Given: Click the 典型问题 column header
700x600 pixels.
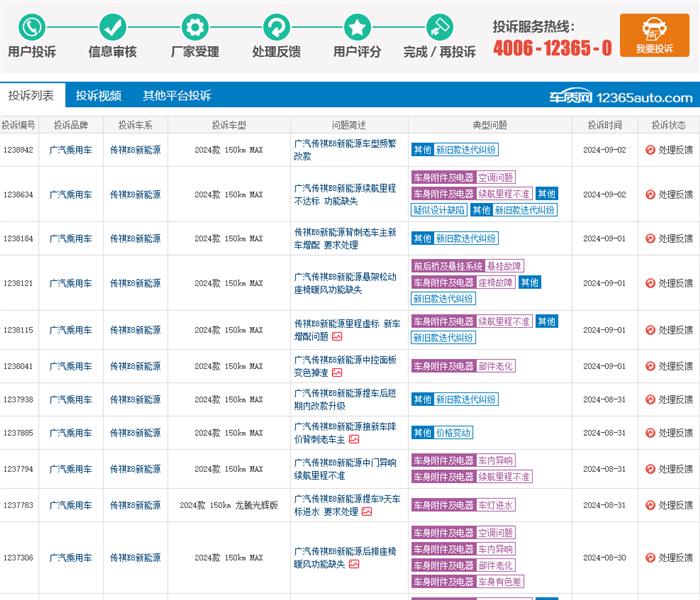Looking at the screenshot, I should pyautogui.click(x=490, y=125).
